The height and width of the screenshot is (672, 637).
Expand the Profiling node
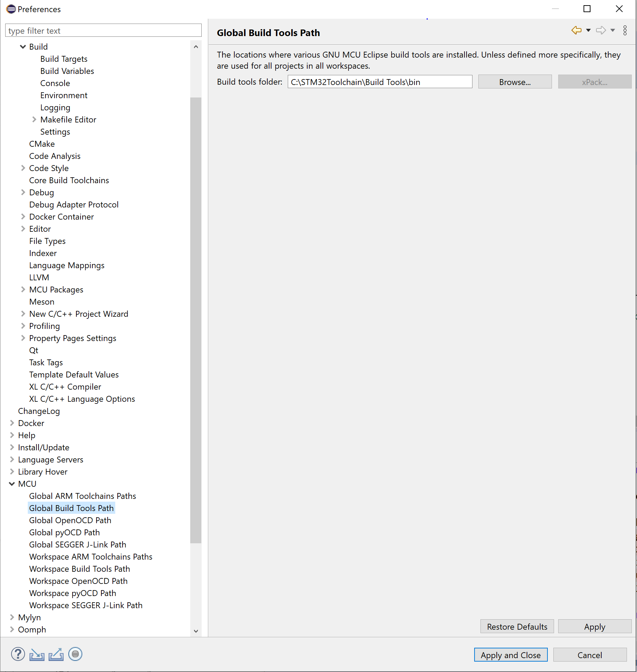[23, 326]
